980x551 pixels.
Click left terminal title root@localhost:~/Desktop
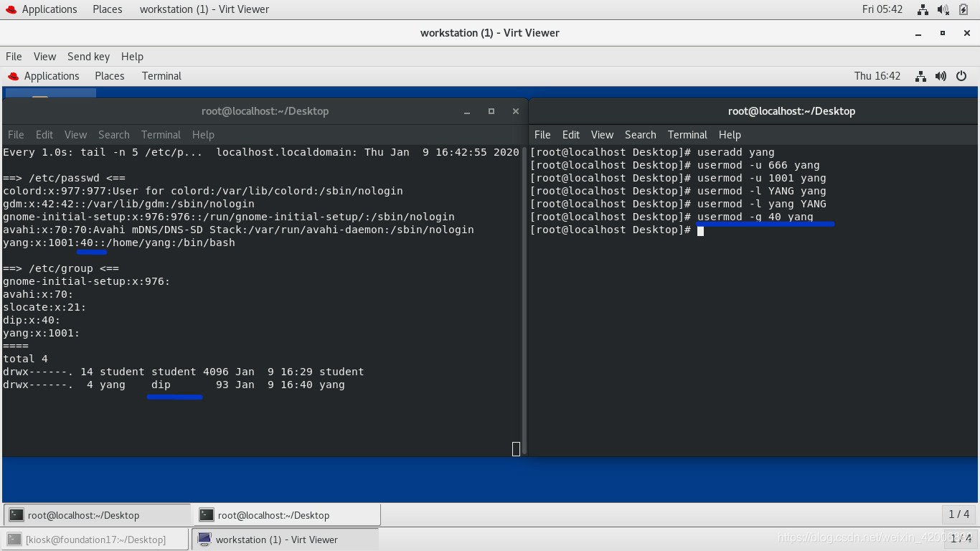(265, 111)
